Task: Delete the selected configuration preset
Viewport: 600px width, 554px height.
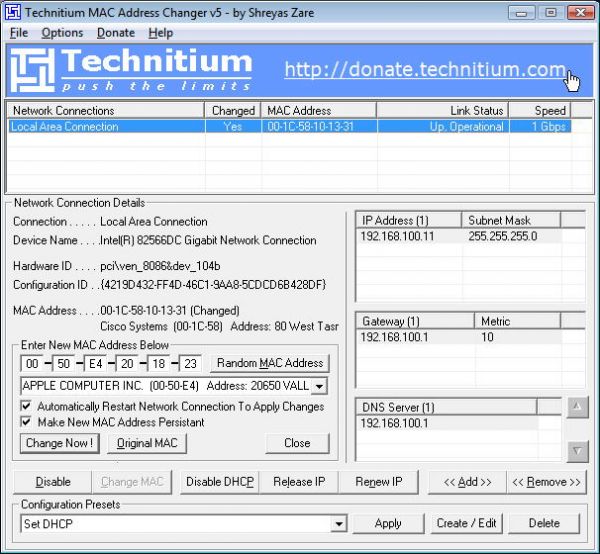Action: point(544,523)
